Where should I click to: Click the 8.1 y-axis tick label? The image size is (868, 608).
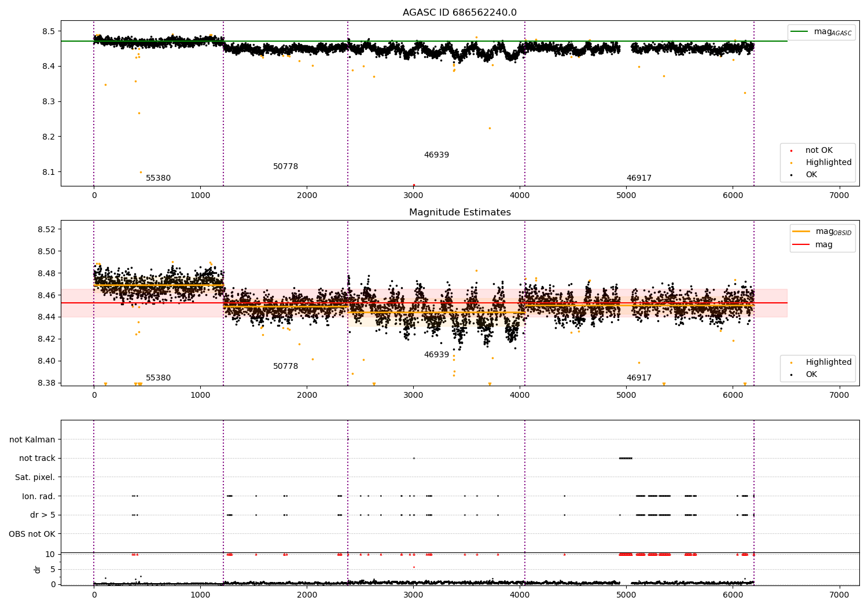(49, 173)
